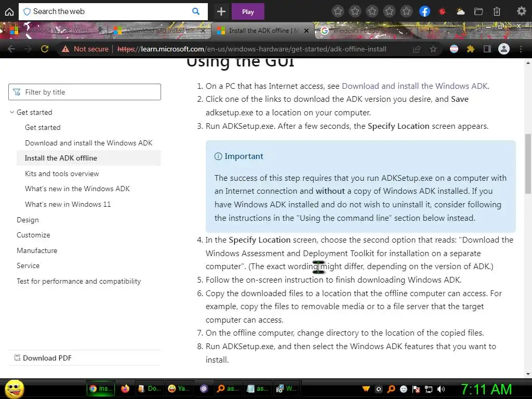Screen dimensions: 532x399
Task: Click the Do... taskbar button
Action: pyautogui.click(x=150, y=389)
